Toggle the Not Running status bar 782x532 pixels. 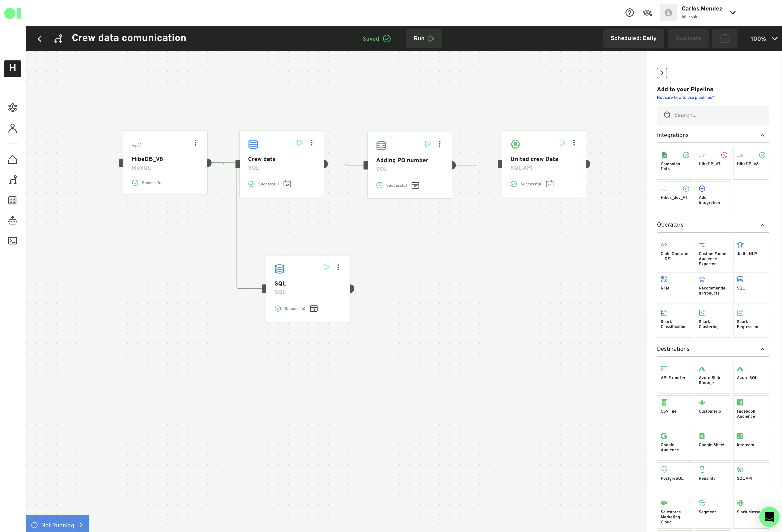(58, 525)
